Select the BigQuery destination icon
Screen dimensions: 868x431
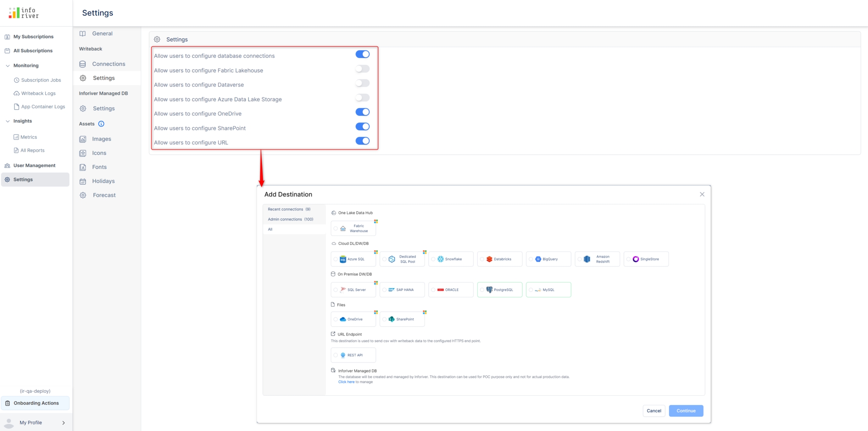pyautogui.click(x=538, y=259)
